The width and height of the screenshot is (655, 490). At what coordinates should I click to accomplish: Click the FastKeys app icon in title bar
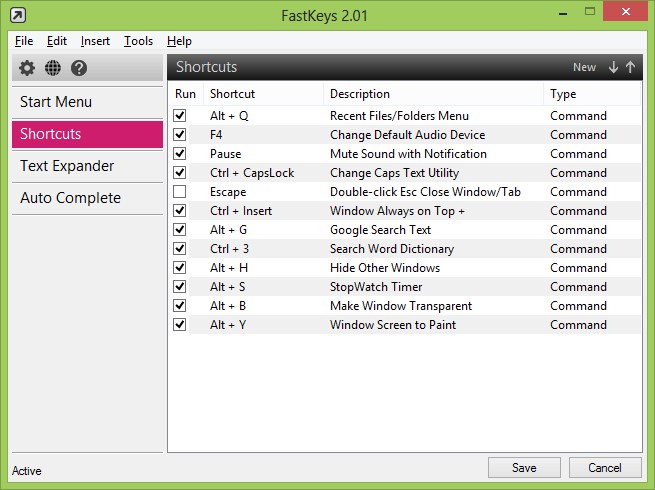[18, 16]
